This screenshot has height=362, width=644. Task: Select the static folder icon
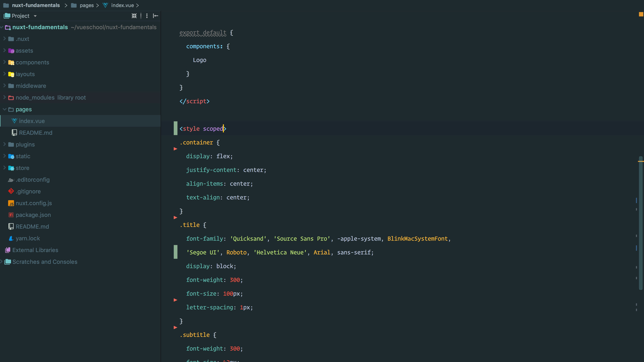[11, 156]
